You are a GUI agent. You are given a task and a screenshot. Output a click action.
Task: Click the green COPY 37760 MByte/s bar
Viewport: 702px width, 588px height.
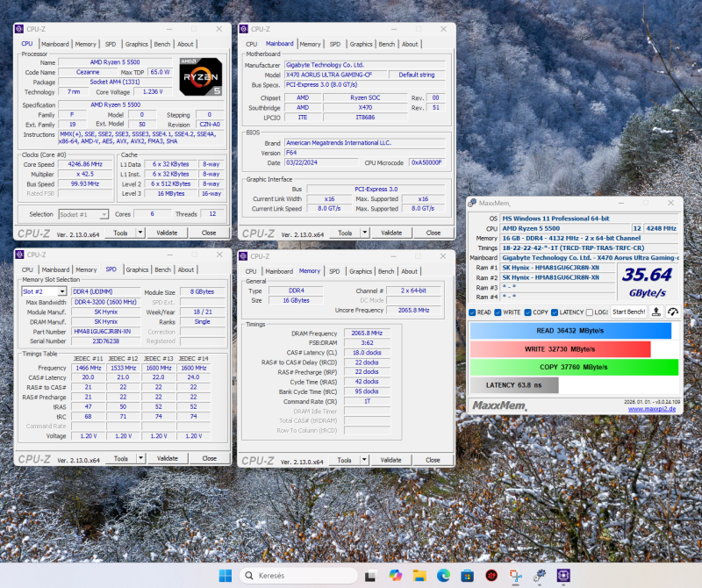574,367
